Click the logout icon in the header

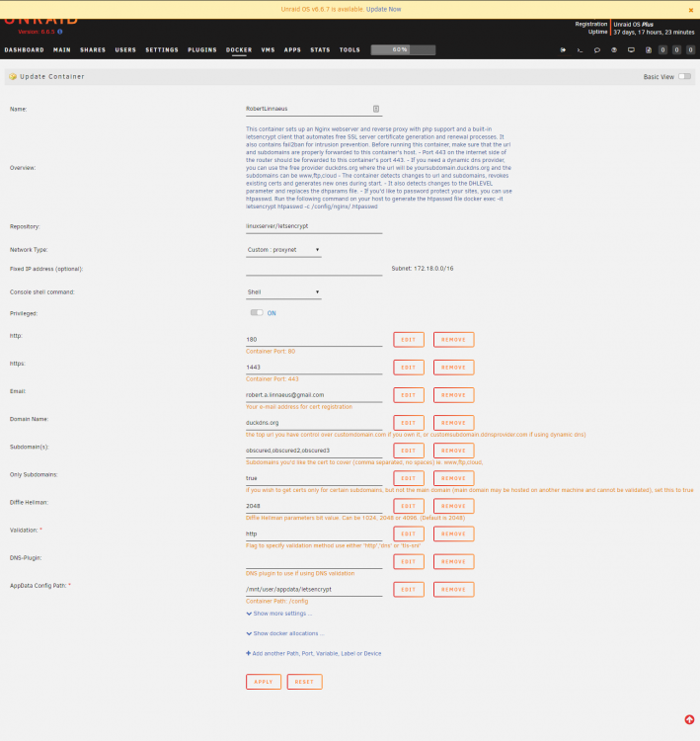pyautogui.click(x=563, y=49)
